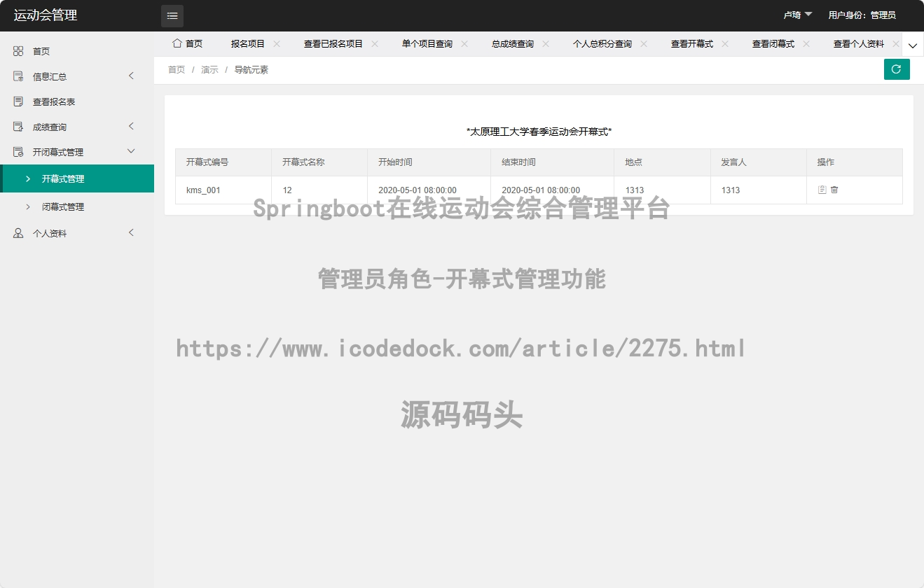Open the tab list dropdown arrow
Image resolution: width=924 pixels, height=588 pixels.
click(x=913, y=44)
